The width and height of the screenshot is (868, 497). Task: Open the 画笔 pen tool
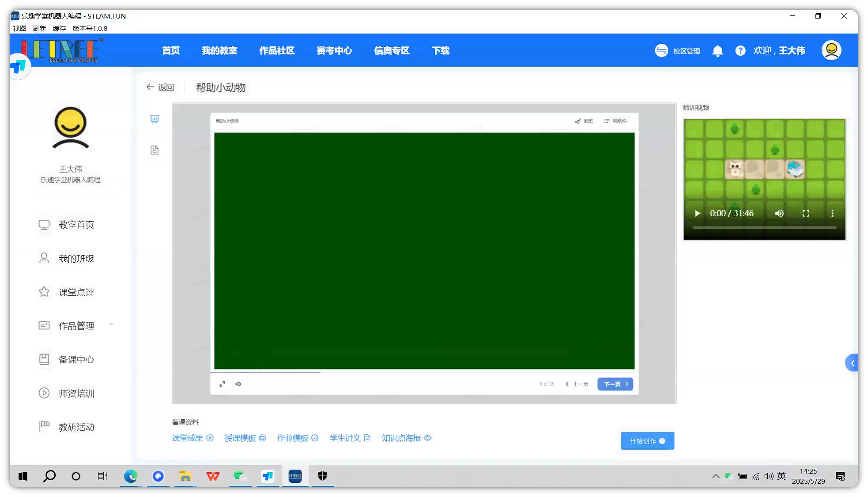584,121
